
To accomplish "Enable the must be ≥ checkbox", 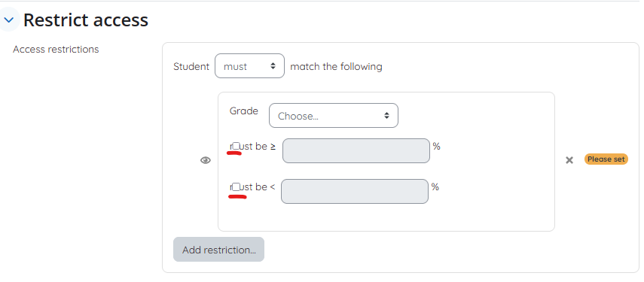I will tap(236, 146).
